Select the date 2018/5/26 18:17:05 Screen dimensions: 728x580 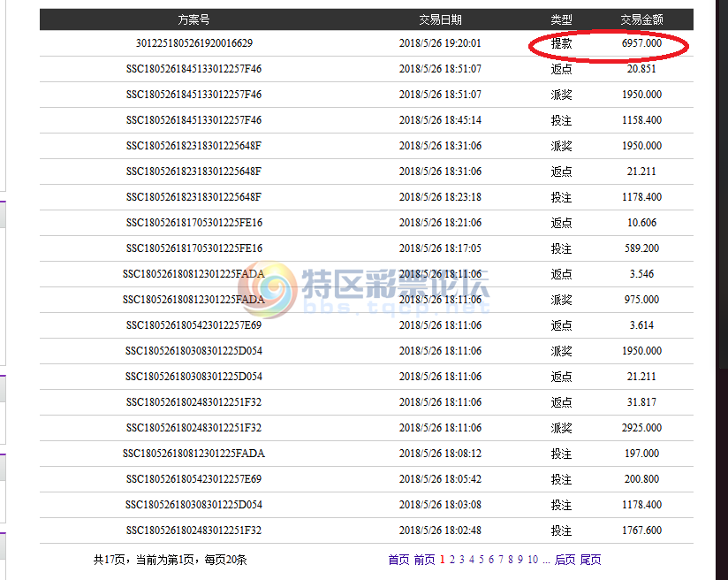click(440, 248)
